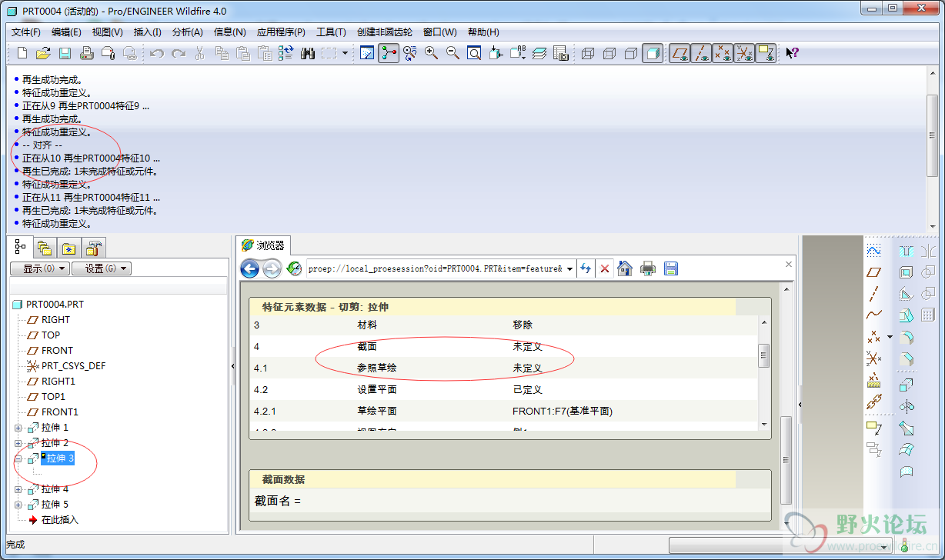The width and height of the screenshot is (945, 560).
Task: Open the Find binoculars tool
Action: [308, 53]
